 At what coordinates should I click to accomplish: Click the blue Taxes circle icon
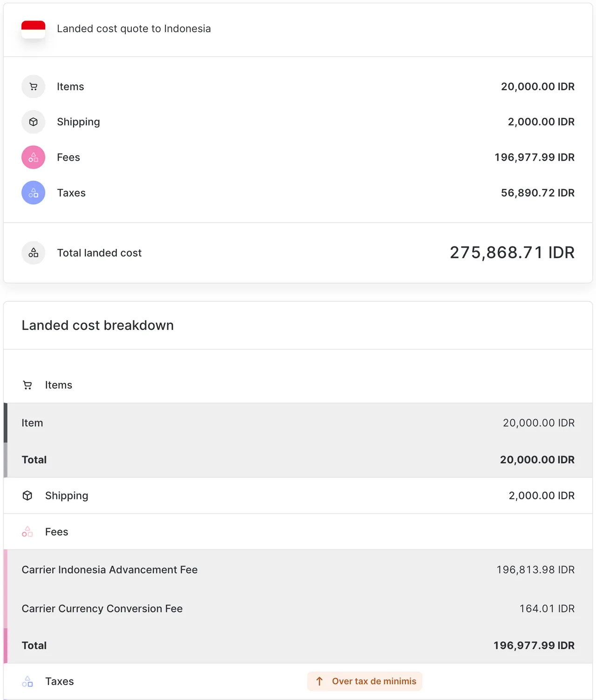tap(33, 193)
